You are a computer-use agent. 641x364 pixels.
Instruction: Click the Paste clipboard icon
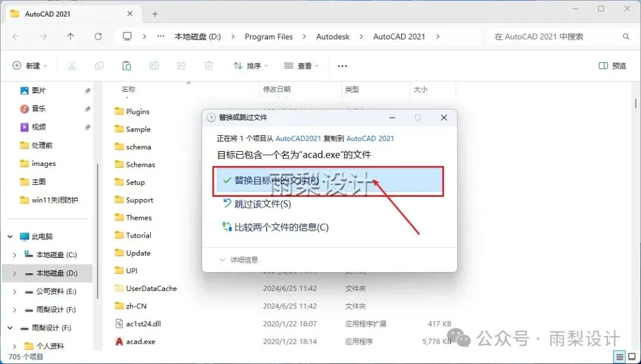(126, 66)
